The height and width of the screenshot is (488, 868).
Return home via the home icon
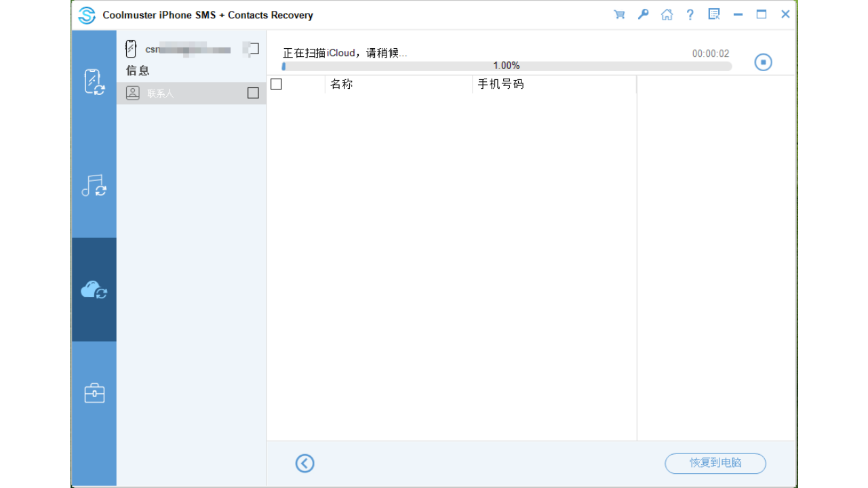[x=667, y=14]
